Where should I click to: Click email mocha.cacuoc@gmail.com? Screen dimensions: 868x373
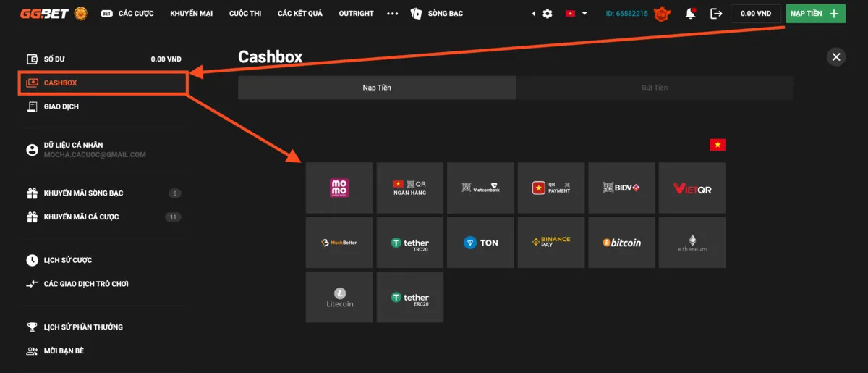point(95,154)
